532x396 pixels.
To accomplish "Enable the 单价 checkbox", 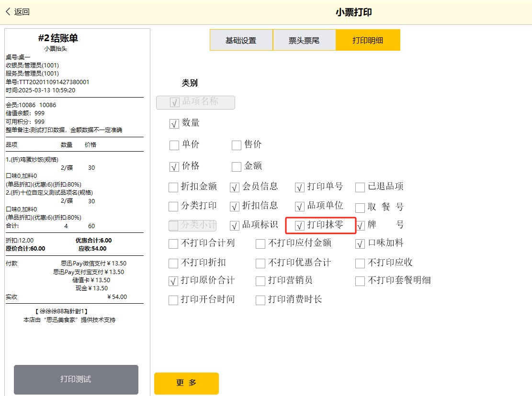I will pyautogui.click(x=174, y=145).
